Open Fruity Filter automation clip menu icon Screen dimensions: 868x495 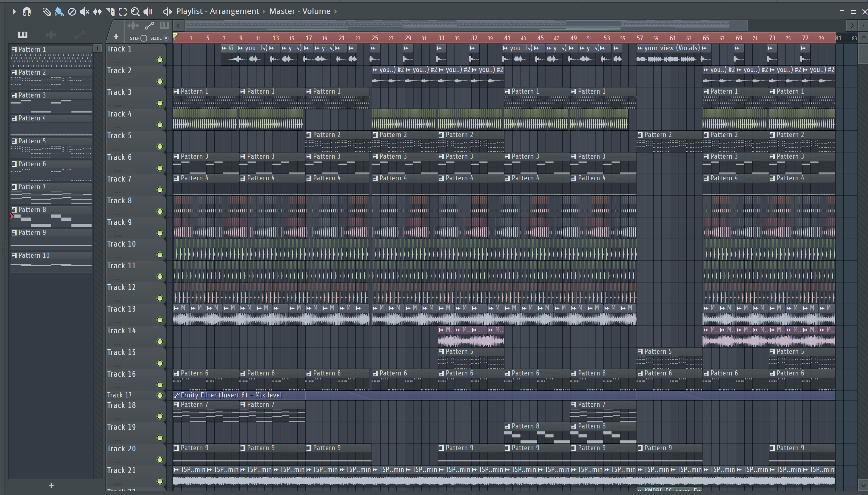[x=176, y=395]
